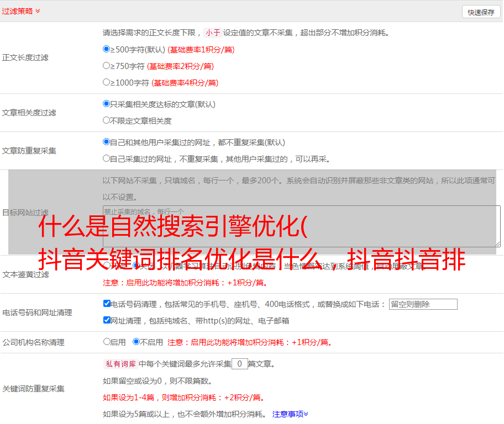Toggle the 电话号码清理 checkbox
The height and width of the screenshot is (424, 504).
point(107,304)
